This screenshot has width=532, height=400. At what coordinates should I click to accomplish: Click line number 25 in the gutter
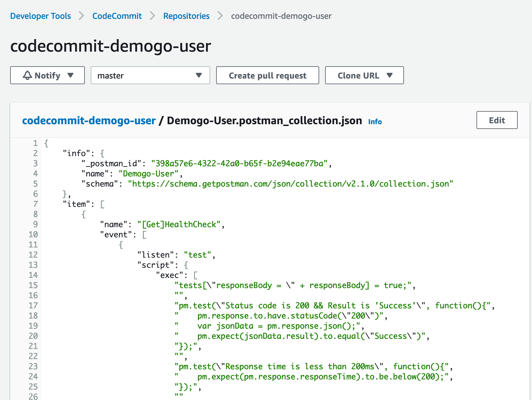coord(33,387)
